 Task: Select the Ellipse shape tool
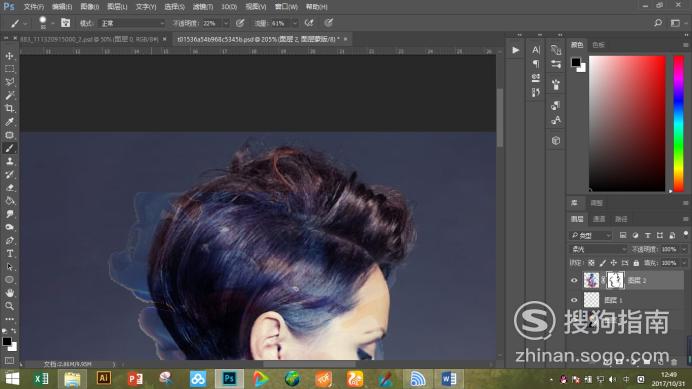coord(9,280)
